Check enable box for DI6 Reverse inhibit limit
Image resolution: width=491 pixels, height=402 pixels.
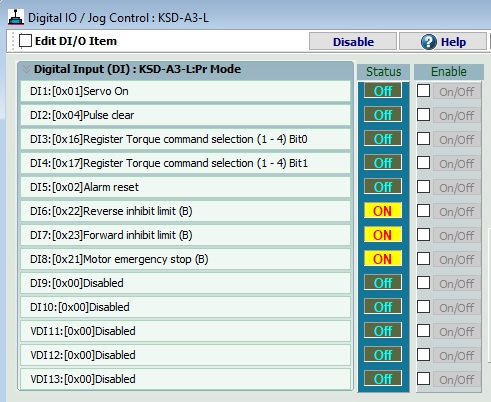[423, 211]
